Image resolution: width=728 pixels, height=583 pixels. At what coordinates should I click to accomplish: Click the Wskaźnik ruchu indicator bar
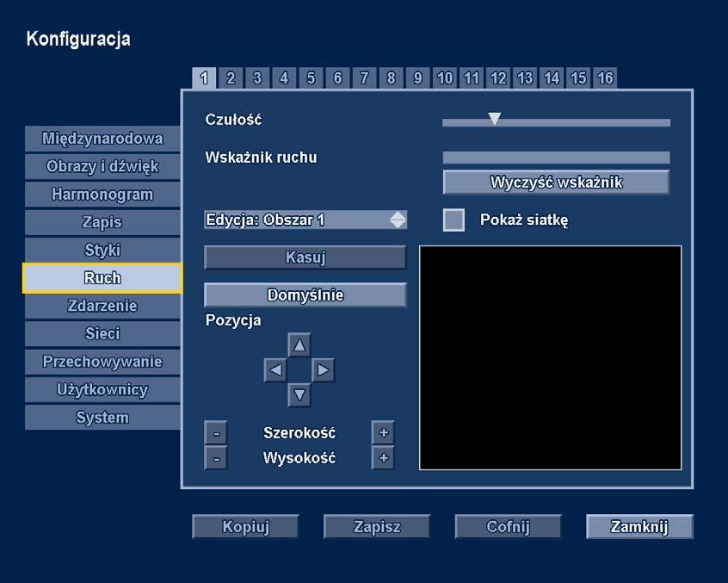(556, 158)
